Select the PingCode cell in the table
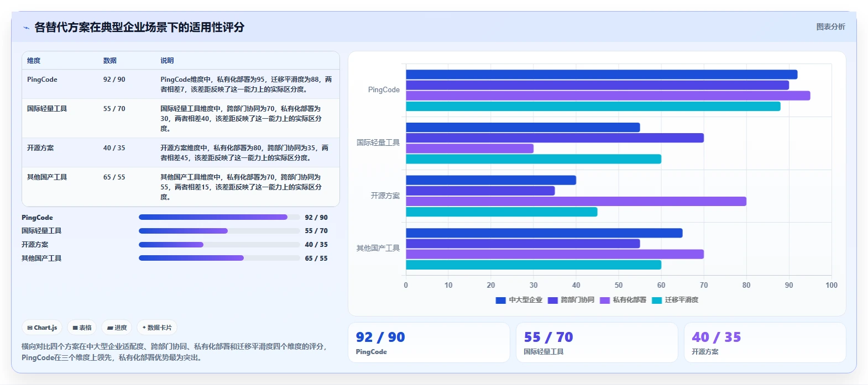Image resolution: width=868 pixels, height=385 pixels. coord(42,80)
